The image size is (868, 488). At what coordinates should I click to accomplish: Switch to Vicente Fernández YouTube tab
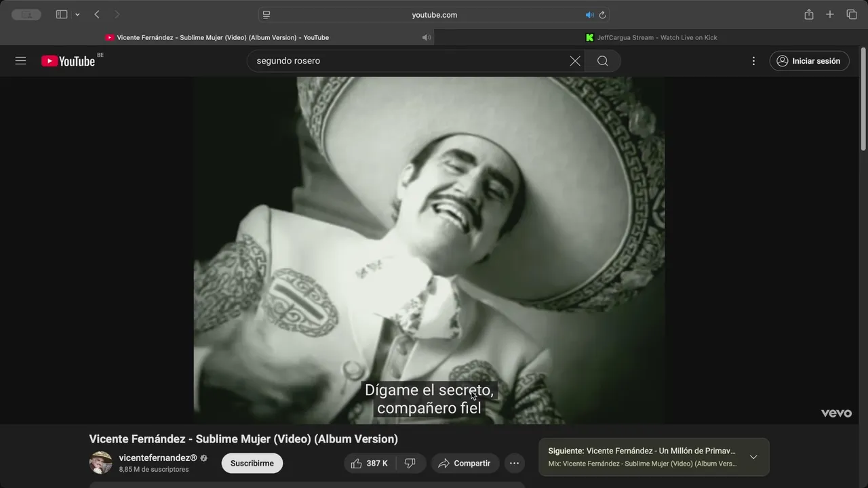[x=217, y=37]
